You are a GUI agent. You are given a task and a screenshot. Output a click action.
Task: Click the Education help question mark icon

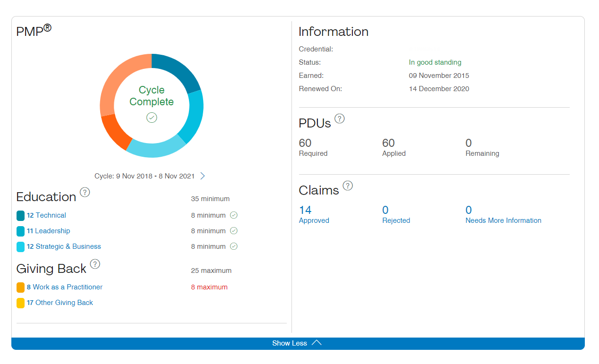point(85,192)
